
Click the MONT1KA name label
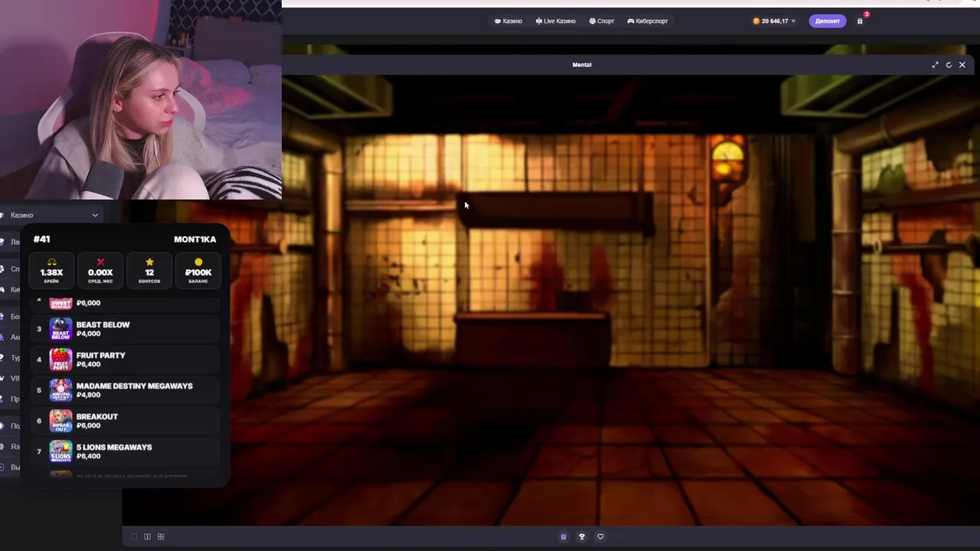tap(195, 240)
